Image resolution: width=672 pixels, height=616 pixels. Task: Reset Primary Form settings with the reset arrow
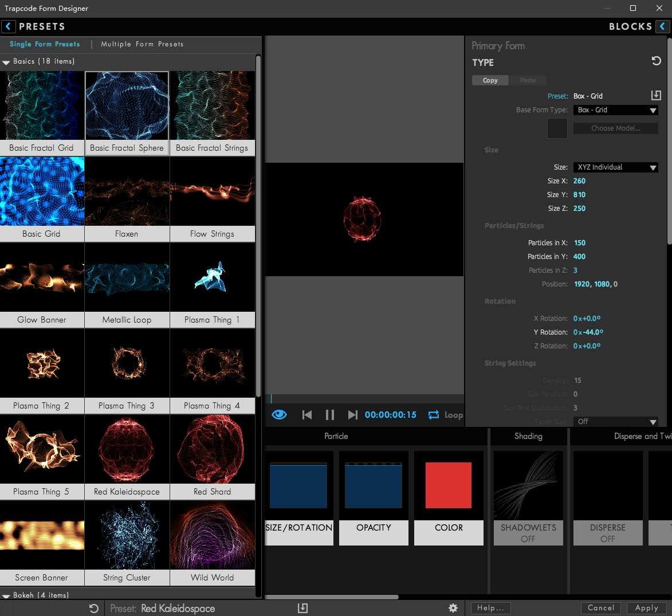(657, 60)
